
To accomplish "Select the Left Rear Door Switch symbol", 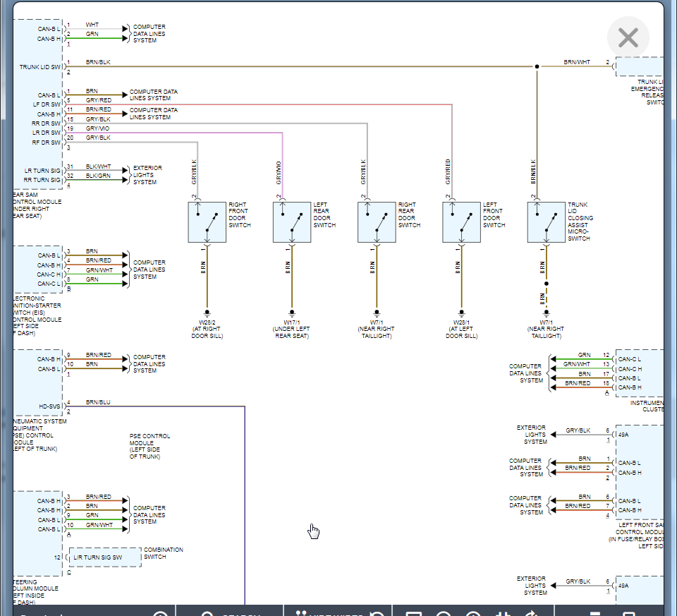I will (x=292, y=222).
